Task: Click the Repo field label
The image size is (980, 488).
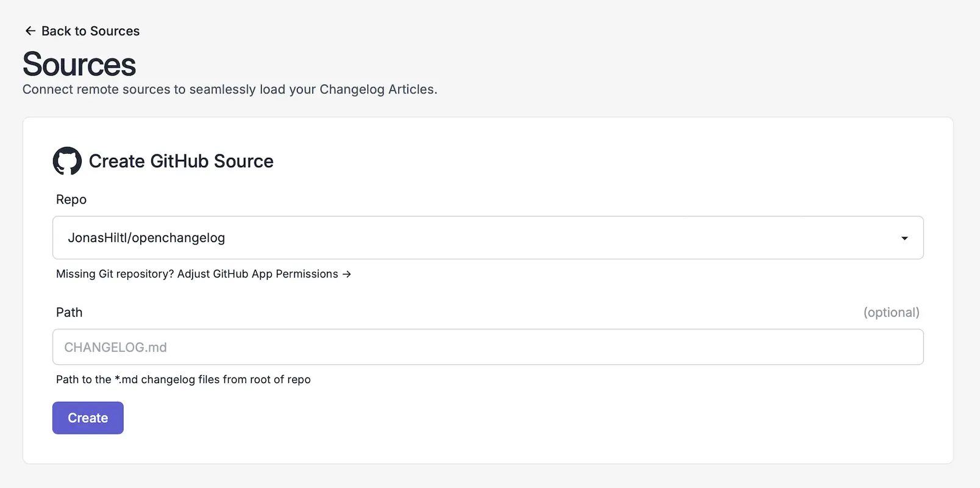Action: (71, 199)
